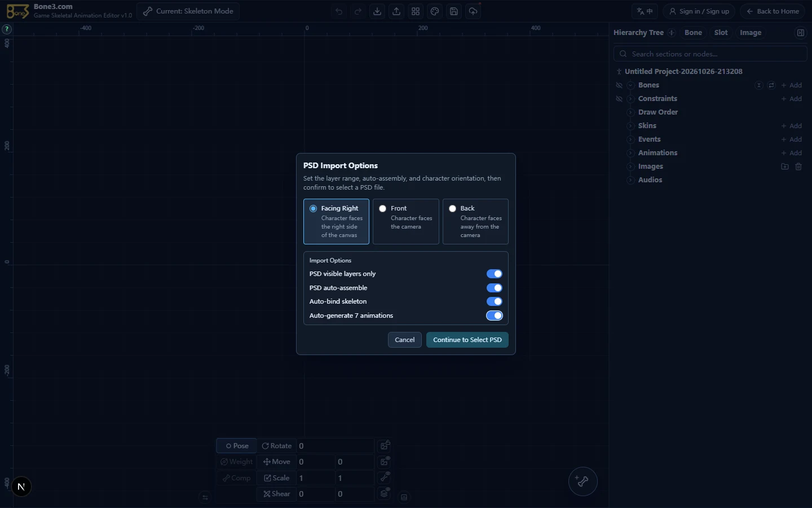This screenshot has height=508, width=812.
Task: Click the cloud upload icon
Action: [473, 11]
